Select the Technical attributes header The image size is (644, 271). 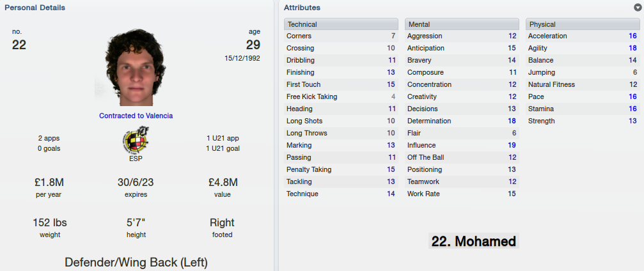tap(341, 24)
